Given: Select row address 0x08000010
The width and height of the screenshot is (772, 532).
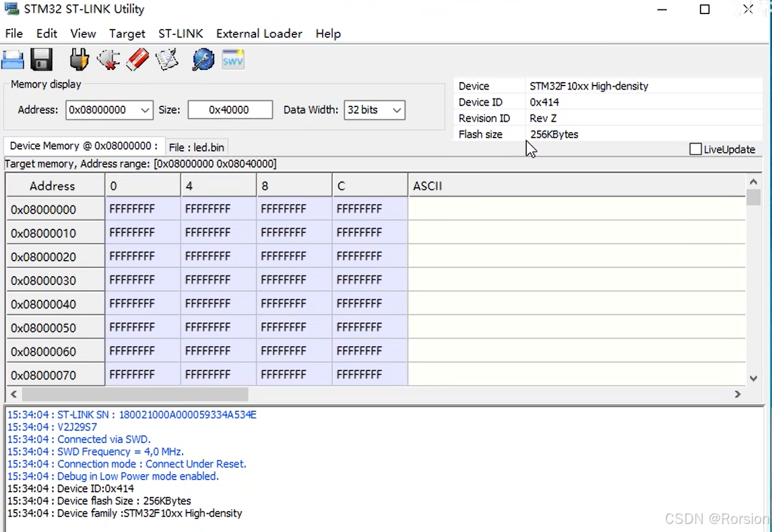Looking at the screenshot, I should [55, 233].
